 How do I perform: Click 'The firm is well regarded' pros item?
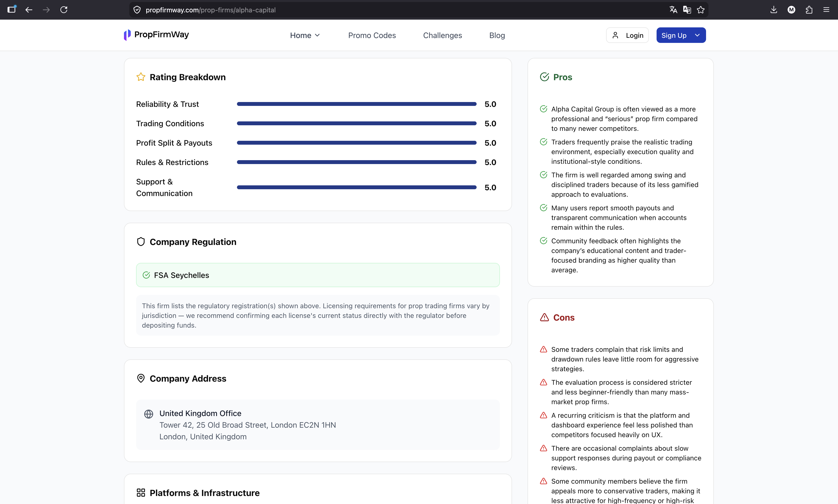coord(625,185)
